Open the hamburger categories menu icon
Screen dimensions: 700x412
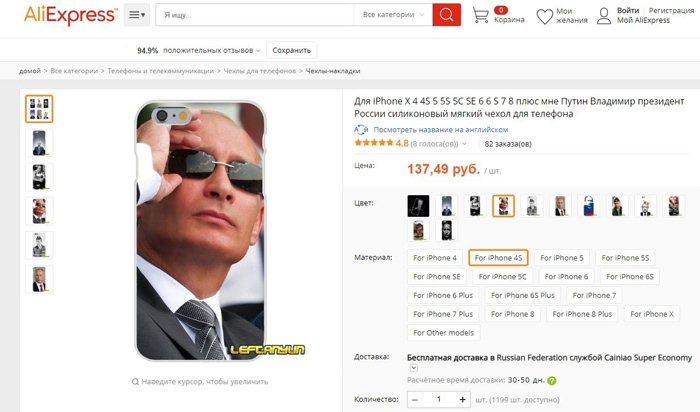(137, 15)
